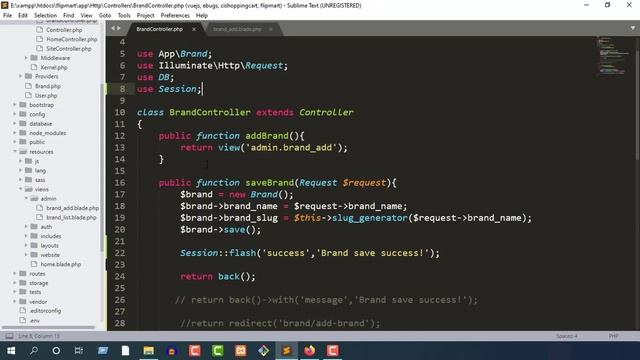640x360 pixels.
Task: Open User.php in the sidebar
Action: [x=46, y=96]
